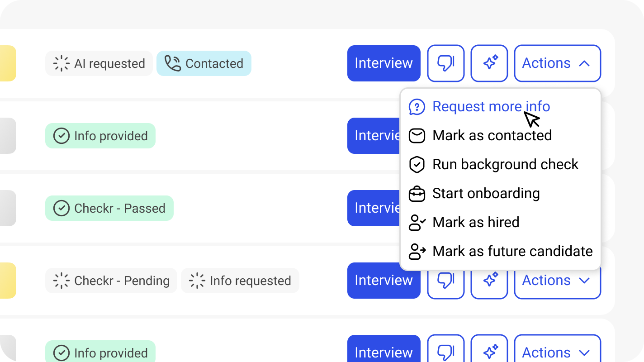Viewport: 644px width, 362px height.
Task: Collapse the open Actions dropdown
Action: click(x=557, y=63)
